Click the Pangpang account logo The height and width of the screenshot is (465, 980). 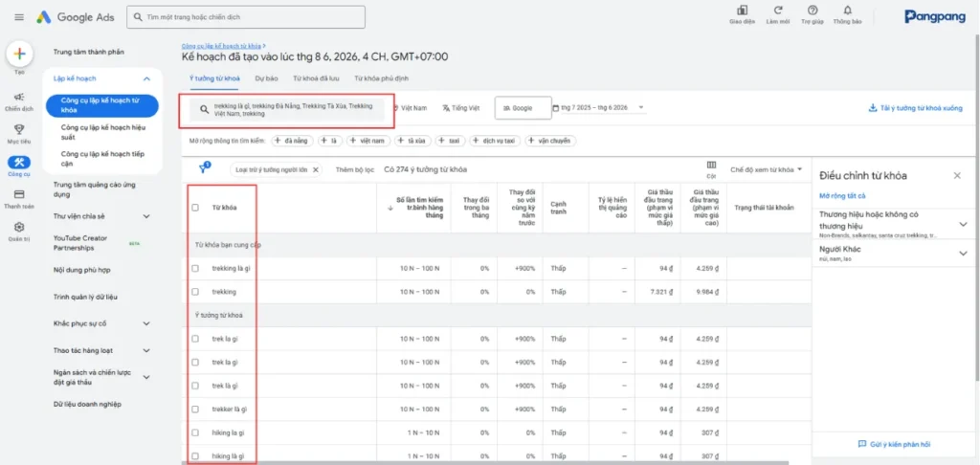coord(934,17)
